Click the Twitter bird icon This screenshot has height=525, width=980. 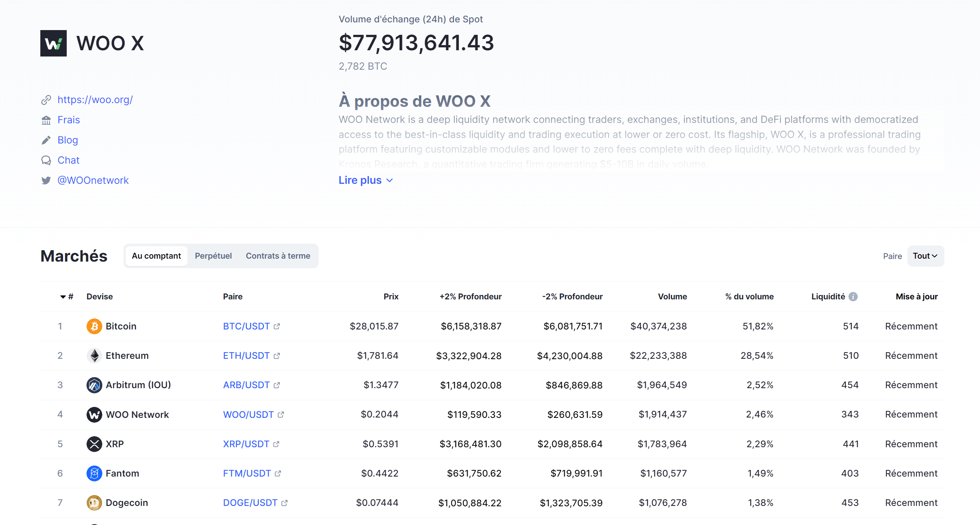(46, 181)
